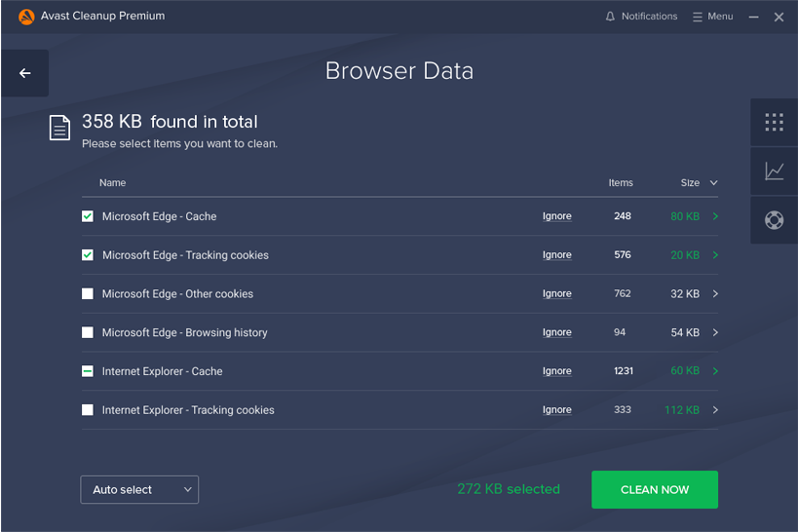
Task: Click the document icon beside total found
Action: (59, 128)
